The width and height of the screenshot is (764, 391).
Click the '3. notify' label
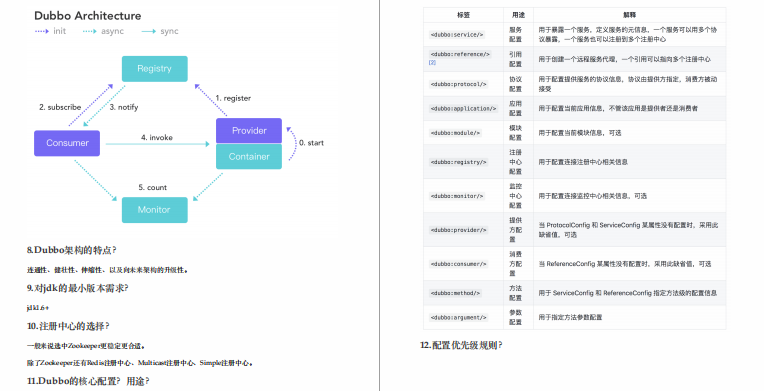point(124,107)
